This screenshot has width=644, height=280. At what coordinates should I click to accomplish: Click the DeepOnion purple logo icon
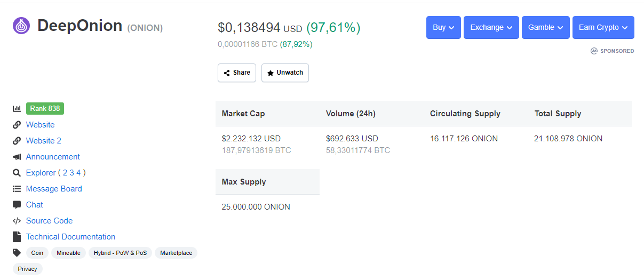tap(21, 26)
